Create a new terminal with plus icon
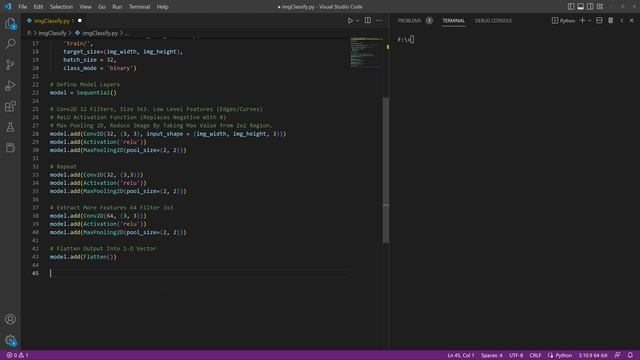 coord(582,20)
